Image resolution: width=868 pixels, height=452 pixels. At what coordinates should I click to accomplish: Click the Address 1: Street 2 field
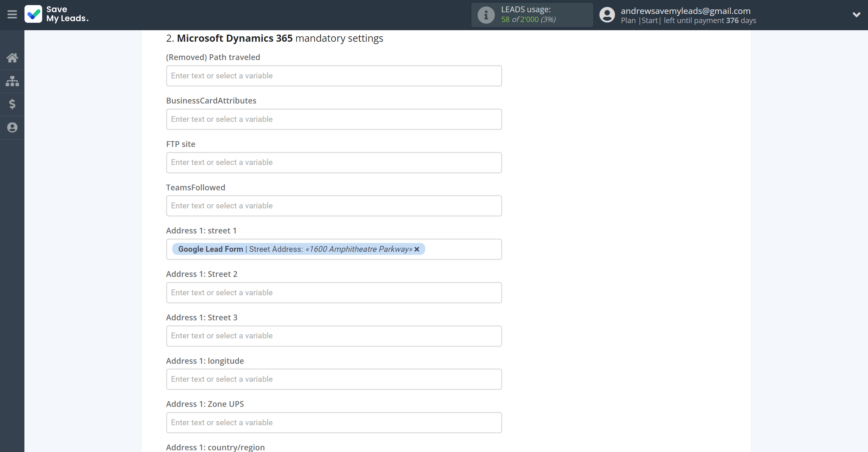[334, 293]
